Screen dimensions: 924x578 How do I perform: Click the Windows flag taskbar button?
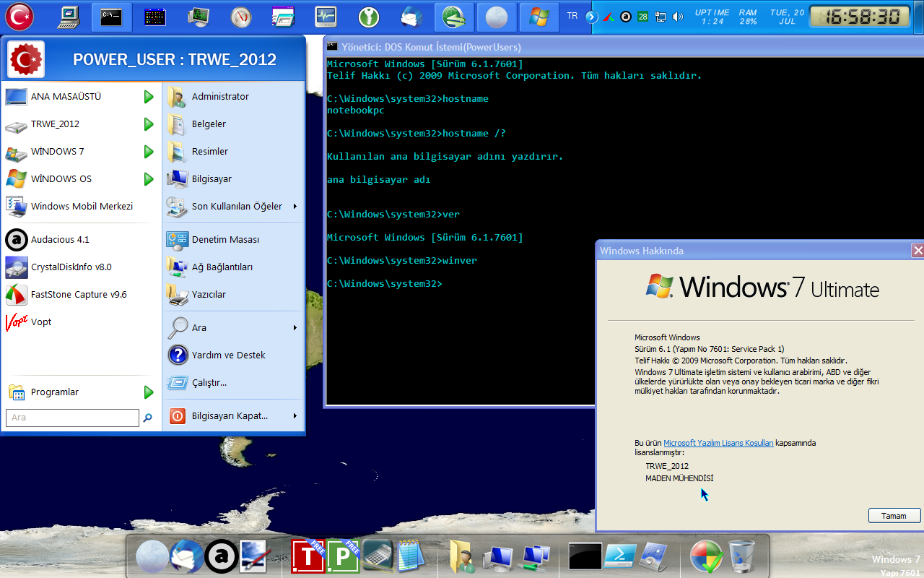tap(539, 17)
